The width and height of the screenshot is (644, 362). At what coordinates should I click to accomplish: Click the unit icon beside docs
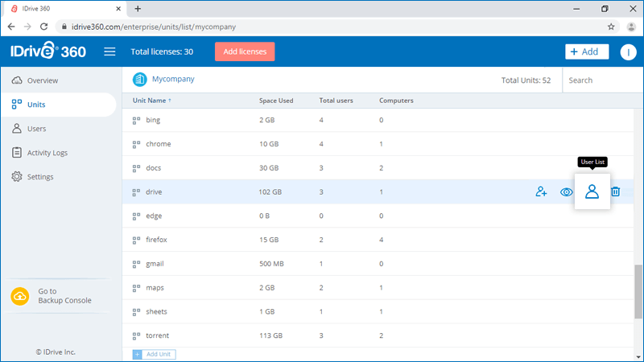pos(136,168)
